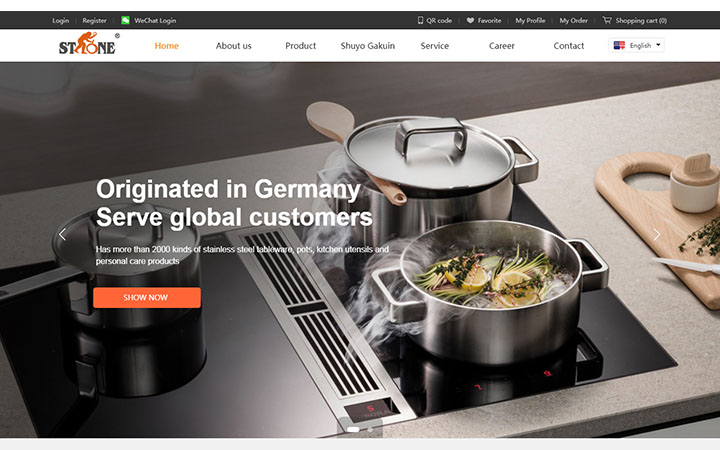Viewport: 720px width, 450px height.
Task: Click the flag icon in language selector
Action: (x=619, y=45)
